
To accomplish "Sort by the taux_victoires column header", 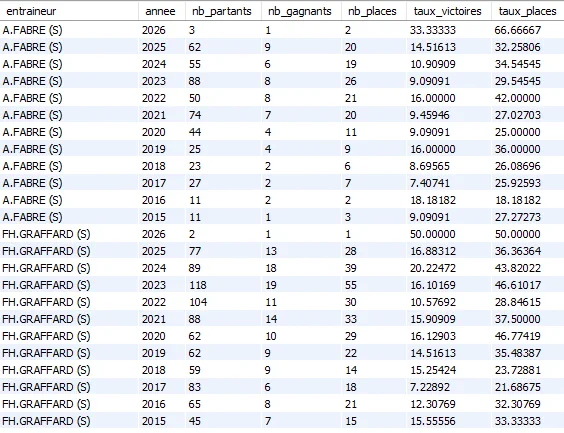I will pyautogui.click(x=449, y=11).
